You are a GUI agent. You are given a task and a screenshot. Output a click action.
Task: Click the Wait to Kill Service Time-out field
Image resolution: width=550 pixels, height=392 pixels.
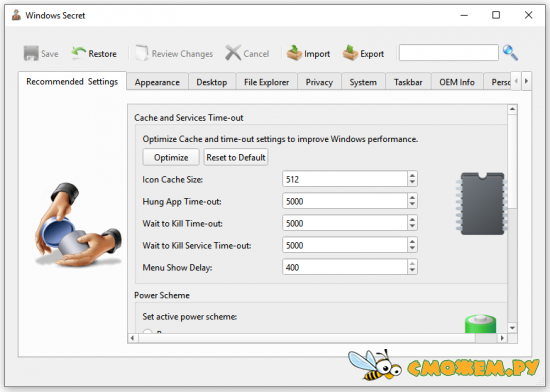click(x=345, y=245)
